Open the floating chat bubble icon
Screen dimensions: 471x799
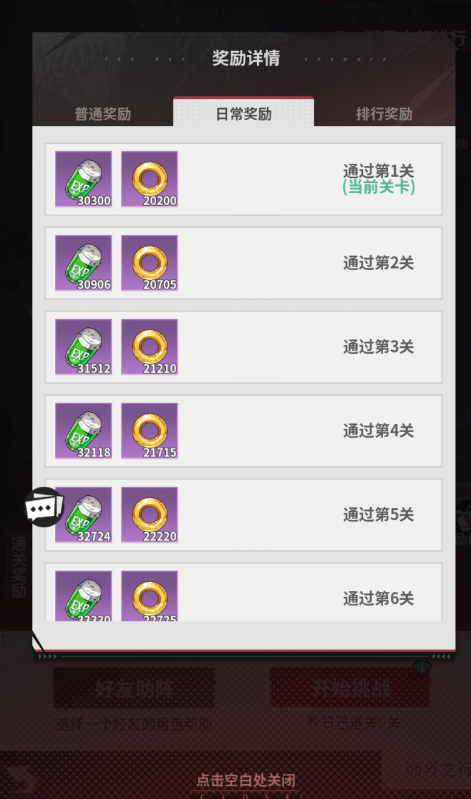click(x=44, y=507)
